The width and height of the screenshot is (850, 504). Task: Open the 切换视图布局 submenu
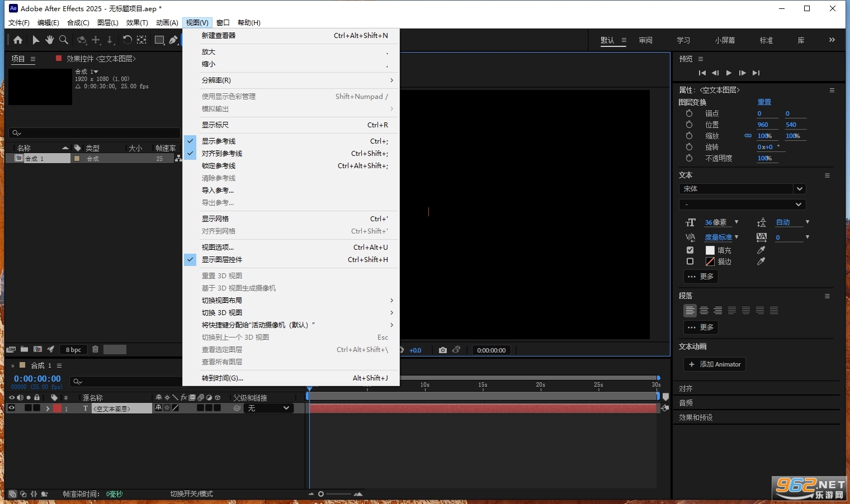click(291, 301)
